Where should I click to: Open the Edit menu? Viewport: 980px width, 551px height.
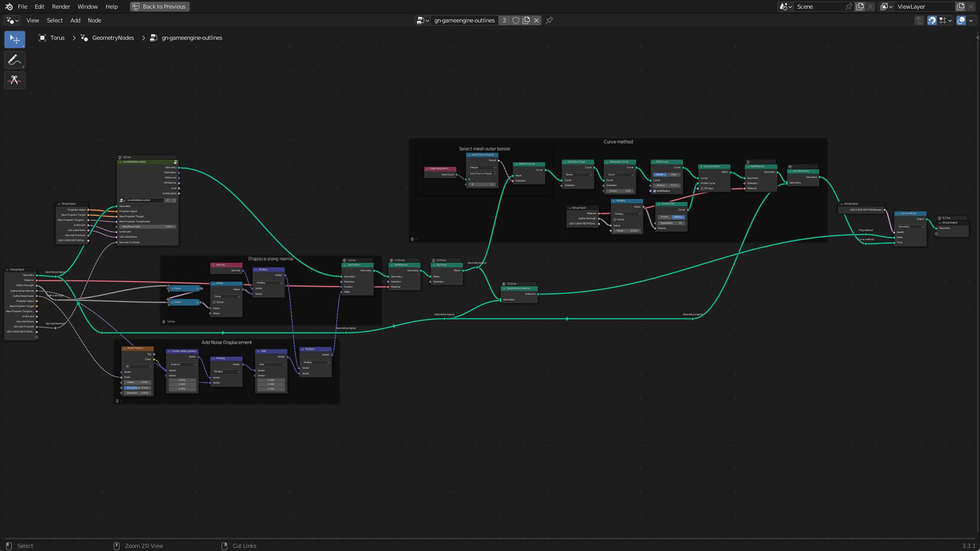click(x=39, y=7)
